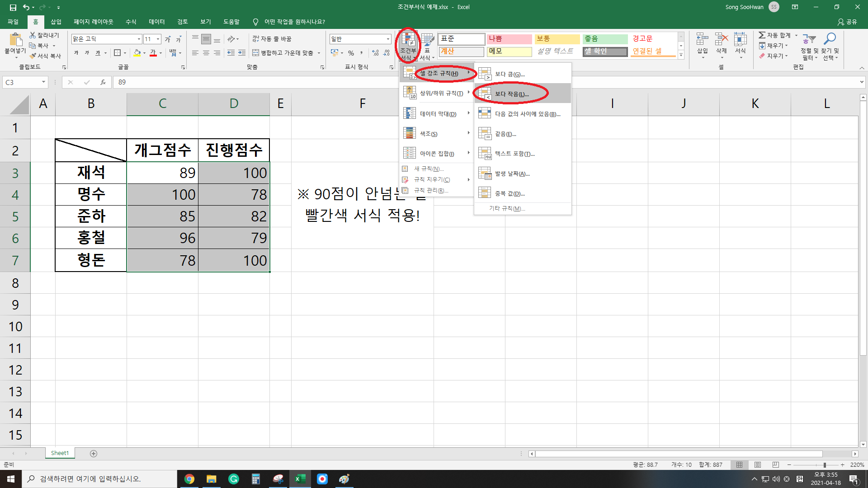This screenshot has height=488, width=868.
Task: Click the Cut (잘라내기) scissors icon
Action: pyautogui.click(x=33, y=35)
